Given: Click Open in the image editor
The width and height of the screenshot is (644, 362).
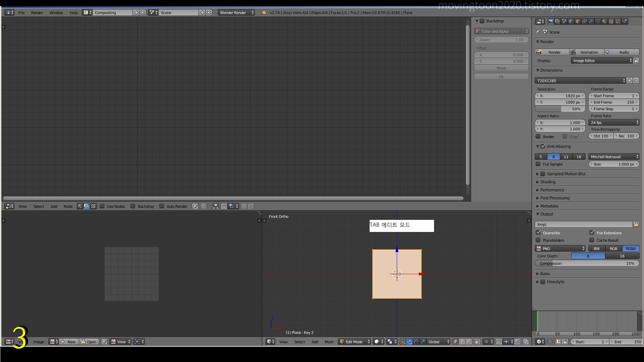Looking at the screenshot, I should pos(89,342).
